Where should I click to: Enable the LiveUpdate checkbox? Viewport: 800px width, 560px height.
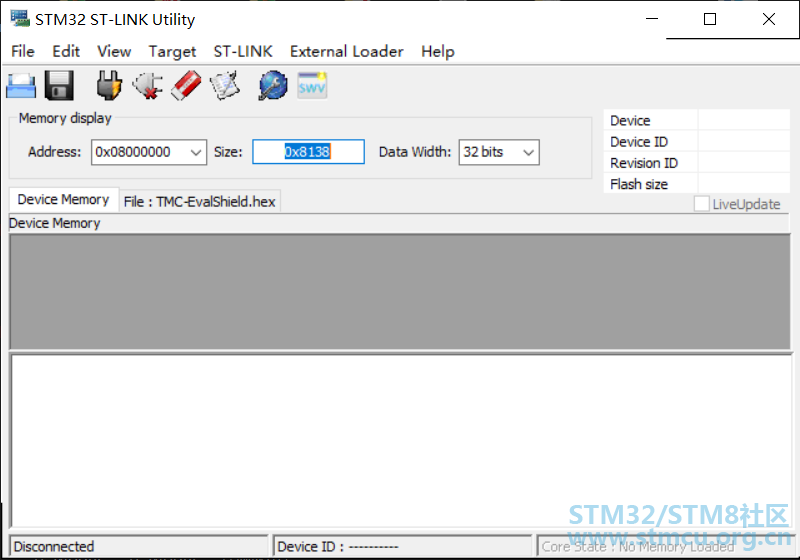(702, 204)
